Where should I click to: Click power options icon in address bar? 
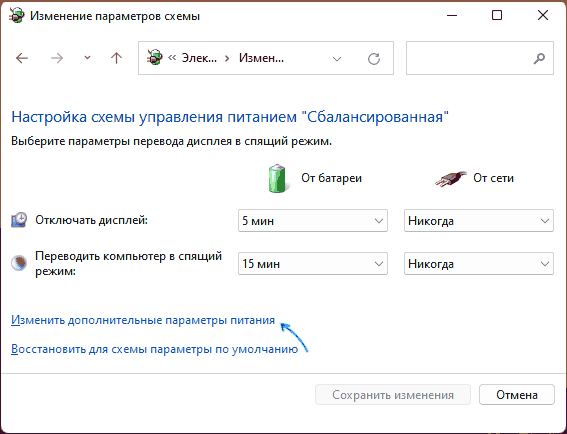154,58
